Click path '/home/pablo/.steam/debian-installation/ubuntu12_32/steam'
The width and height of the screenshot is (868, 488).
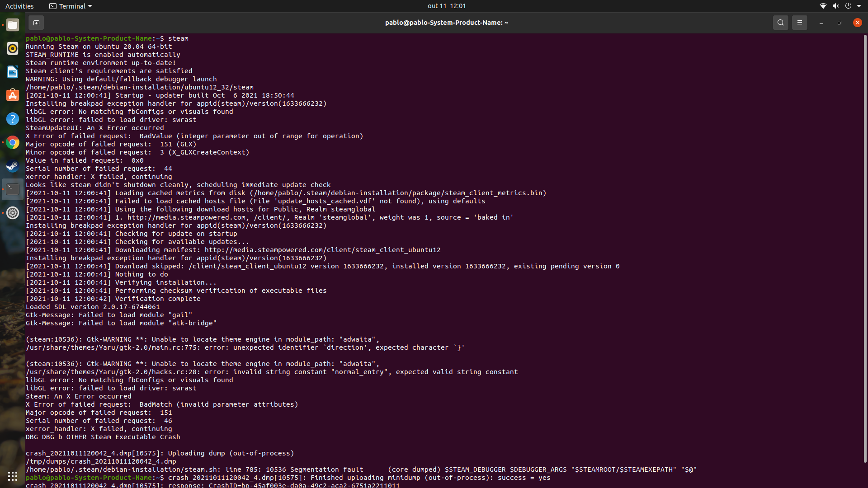[140, 87]
